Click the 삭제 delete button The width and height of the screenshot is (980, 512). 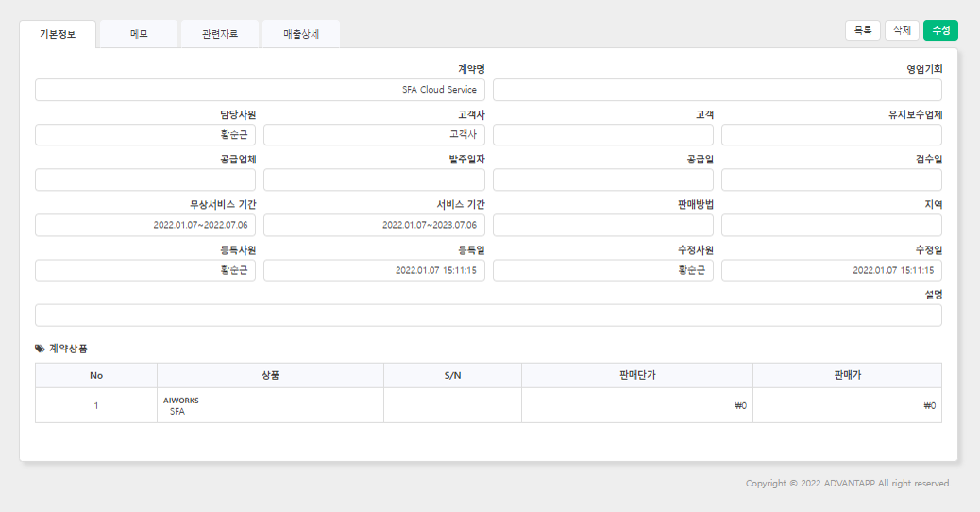[x=902, y=30]
